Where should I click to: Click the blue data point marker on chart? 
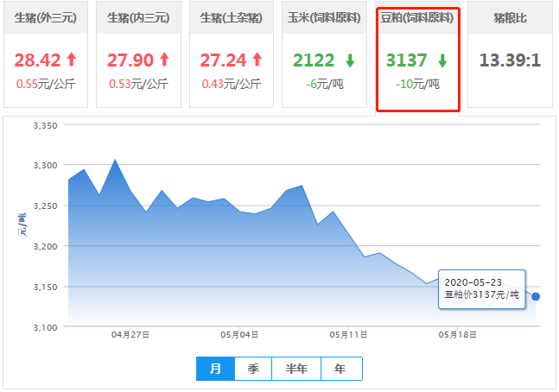tap(536, 296)
